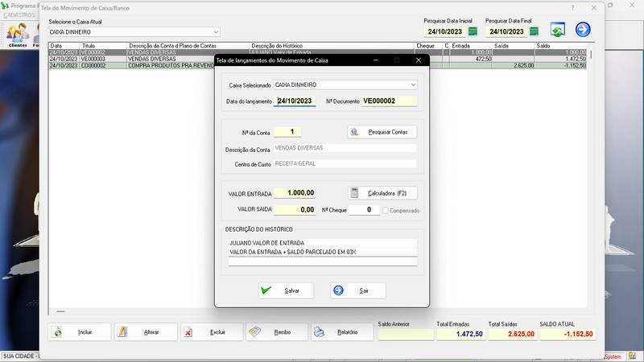
Task: Click the Salvar button with green checkmark
Action: (286, 290)
